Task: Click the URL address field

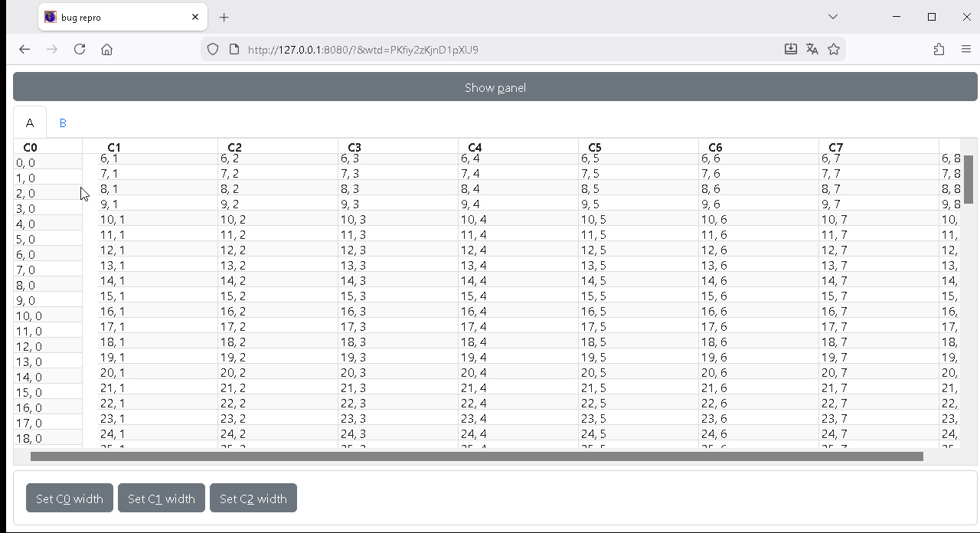Action: 505,49
